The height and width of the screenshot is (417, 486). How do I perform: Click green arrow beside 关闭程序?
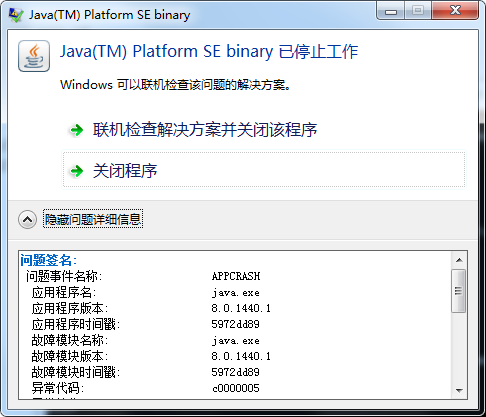77,171
